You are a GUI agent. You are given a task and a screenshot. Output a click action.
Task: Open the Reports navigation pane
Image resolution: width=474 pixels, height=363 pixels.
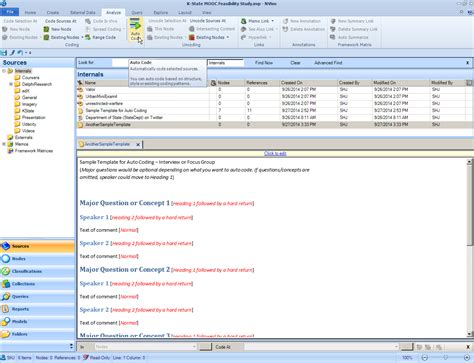pos(37,309)
